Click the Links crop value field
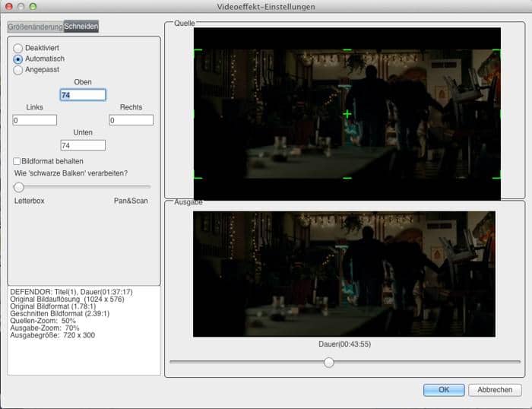The height and width of the screenshot is (409, 532). point(35,120)
